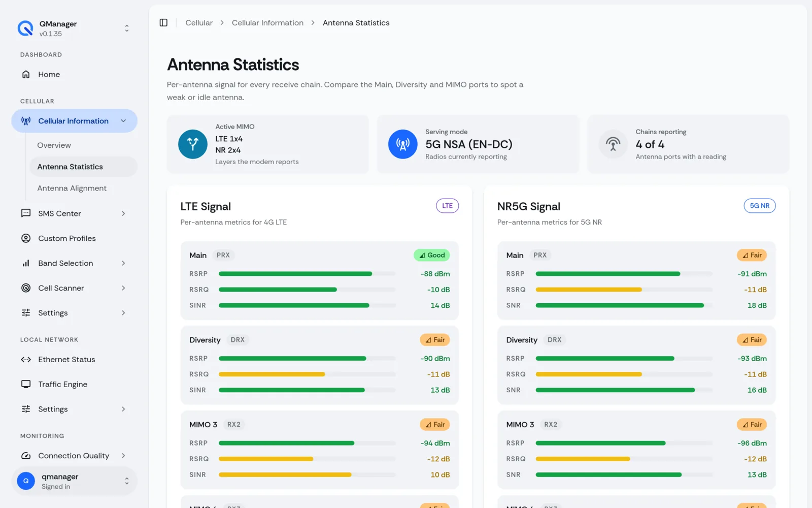
Task: Click '5G NSA (EN-DC)' serving mode text
Action: point(469,144)
